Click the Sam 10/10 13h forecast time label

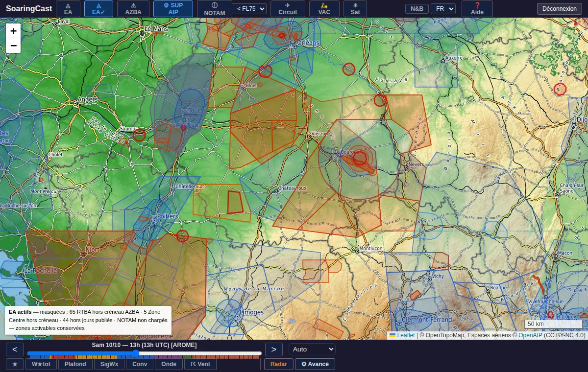[144, 345]
